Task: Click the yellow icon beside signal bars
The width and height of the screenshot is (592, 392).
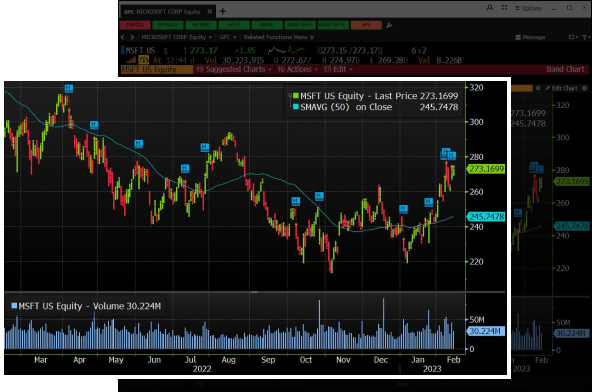Action: click(143, 60)
